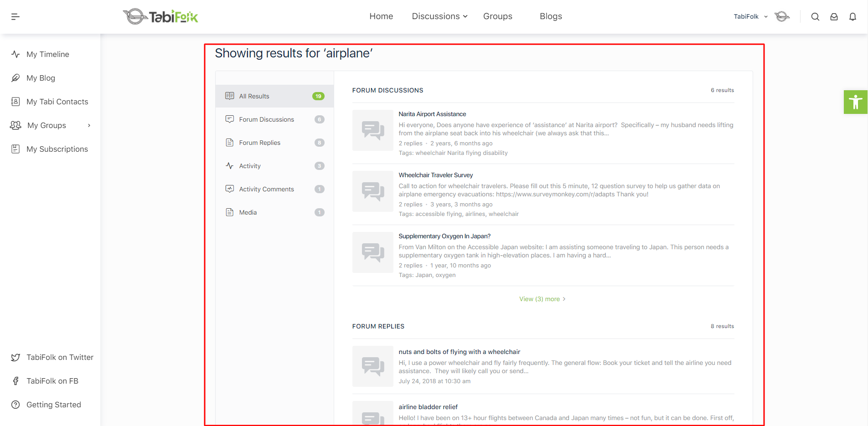Open TabiFolk on FB link

click(x=52, y=381)
